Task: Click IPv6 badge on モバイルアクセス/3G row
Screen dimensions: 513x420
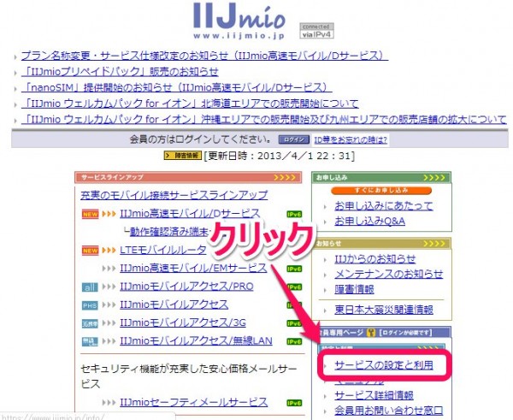Action: coord(294,323)
